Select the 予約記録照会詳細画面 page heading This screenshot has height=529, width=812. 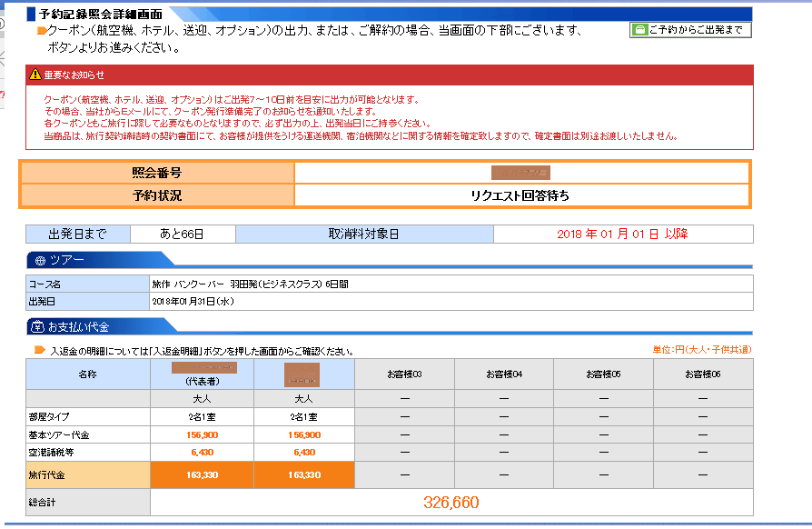click(x=101, y=14)
